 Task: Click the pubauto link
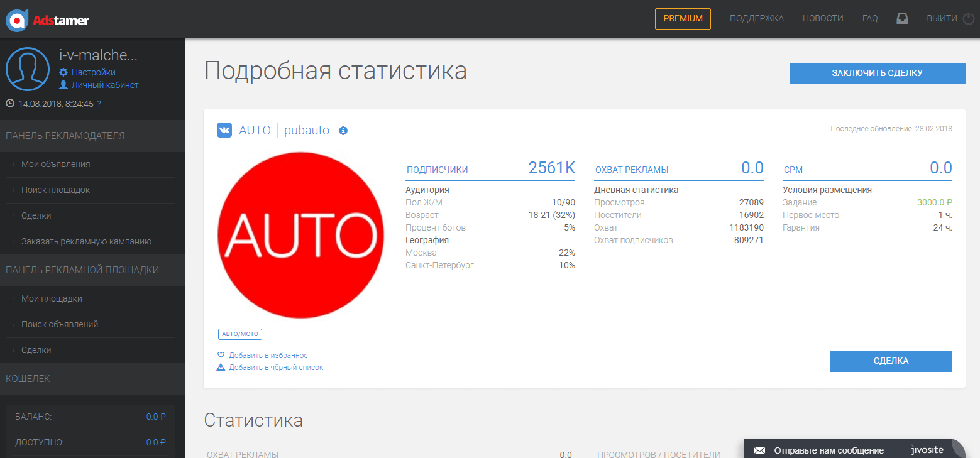pos(307,130)
